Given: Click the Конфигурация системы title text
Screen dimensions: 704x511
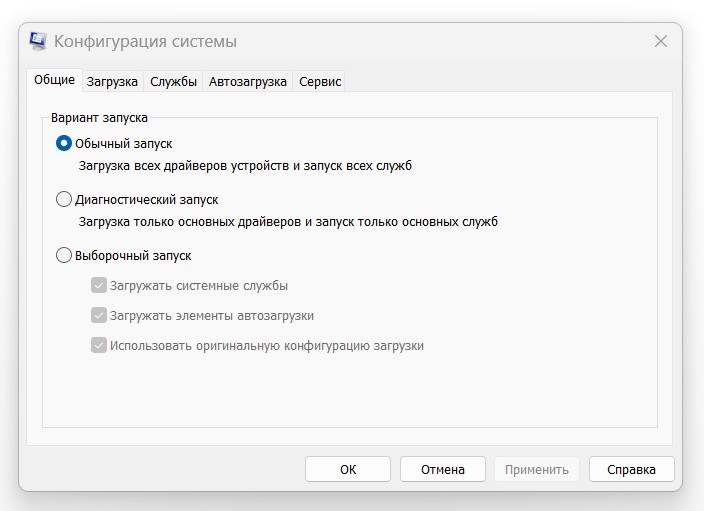Looking at the screenshot, I should [x=145, y=42].
